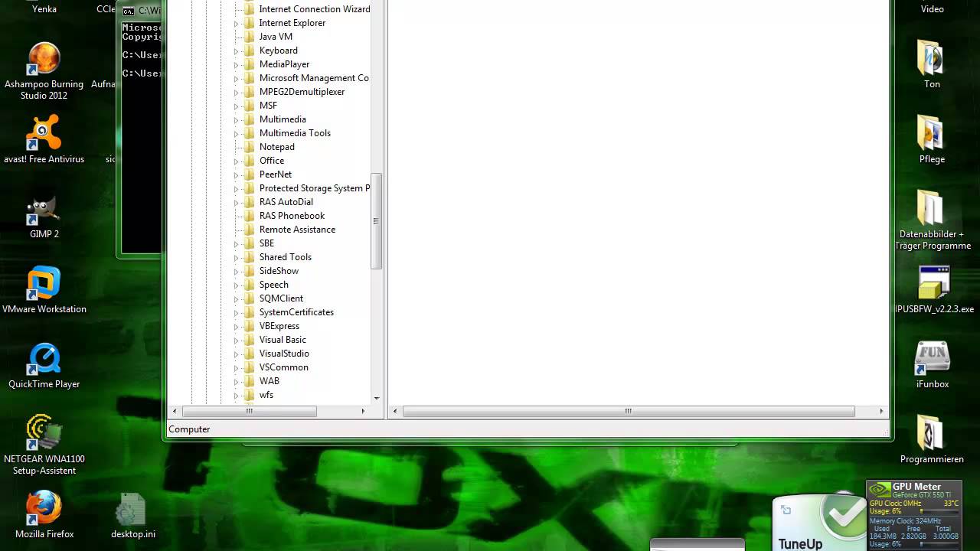Screen dimensions: 980x551
Task: Open avast! Free Antivirus desktop icon
Action: (x=44, y=139)
